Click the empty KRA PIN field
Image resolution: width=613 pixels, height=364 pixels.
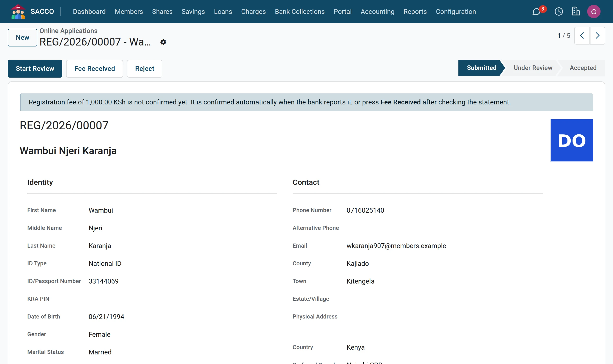click(183, 299)
